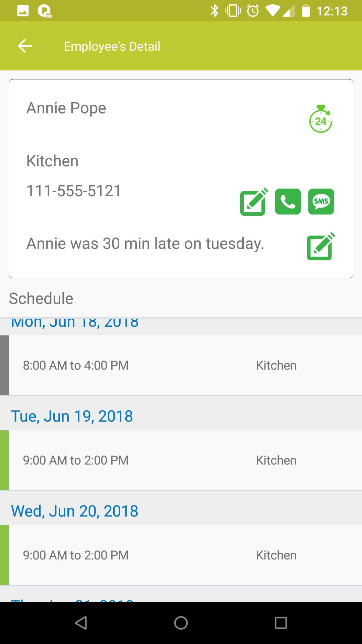Call Annie Pope using phone icon
The width and height of the screenshot is (362, 644).
(x=288, y=202)
